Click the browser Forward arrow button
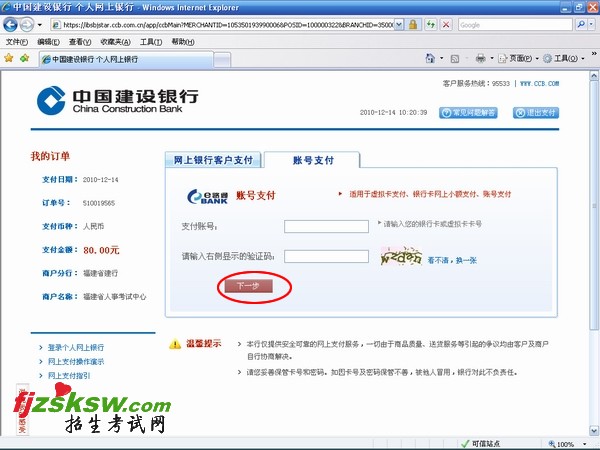 pos(27,24)
